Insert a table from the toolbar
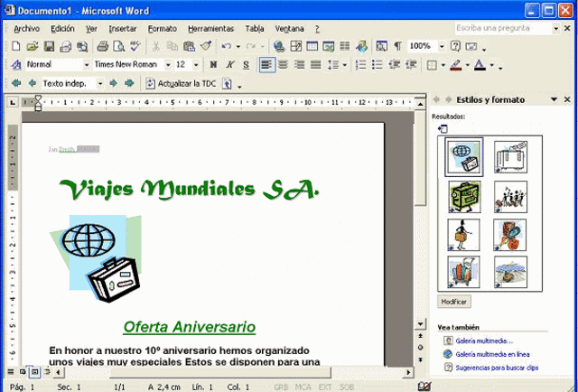This screenshot has width=578, height=392. pyautogui.click(x=312, y=46)
